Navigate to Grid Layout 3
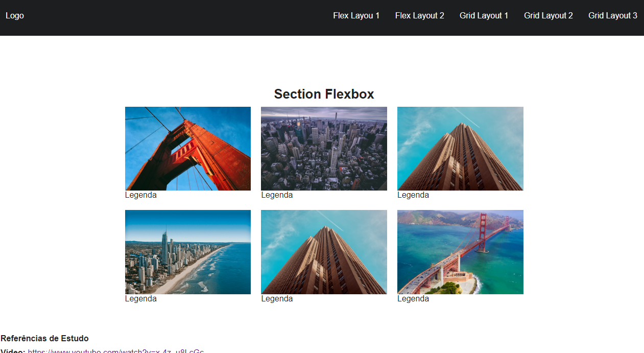The image size is (644, 353). [x=612, y=15]
